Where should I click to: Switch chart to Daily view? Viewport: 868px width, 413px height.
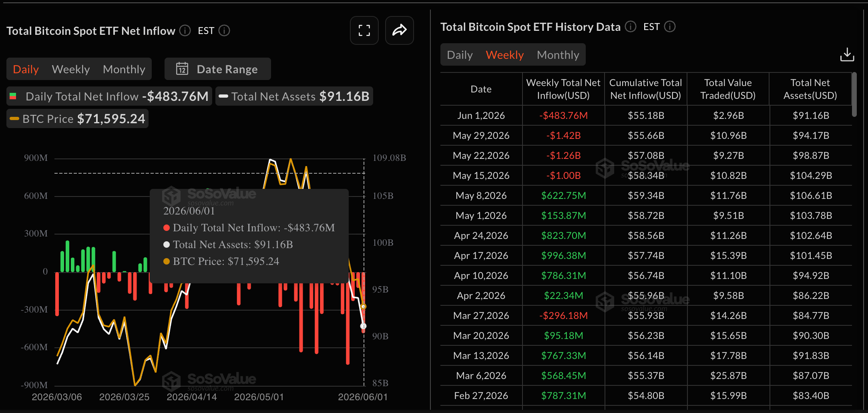26,69
